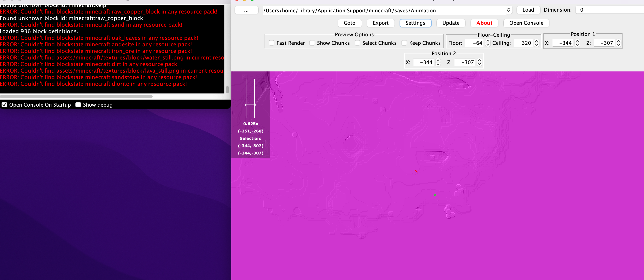
Task: Click the green x marker on the map
Action: [x=435, y=195]
